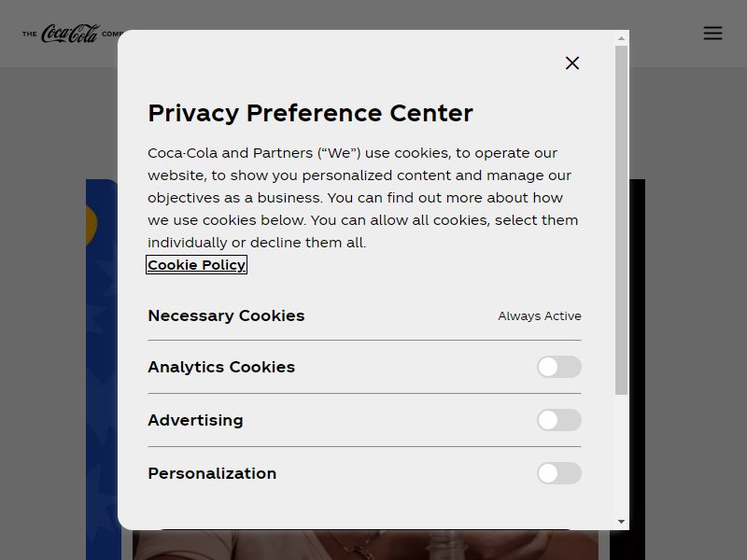Expand the Advertising category details
This screenshot has width=747, height=560.
tap(195, 420)
